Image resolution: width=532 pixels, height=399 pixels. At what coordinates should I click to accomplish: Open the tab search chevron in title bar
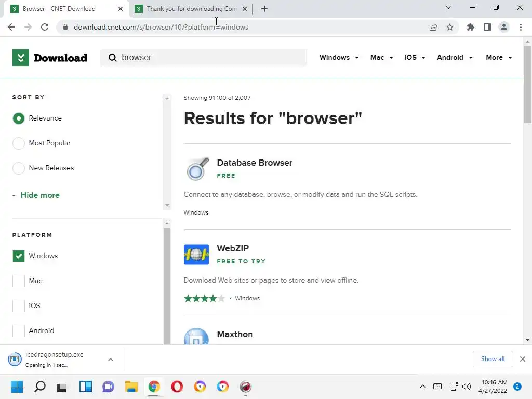click(x=448, y=7)
